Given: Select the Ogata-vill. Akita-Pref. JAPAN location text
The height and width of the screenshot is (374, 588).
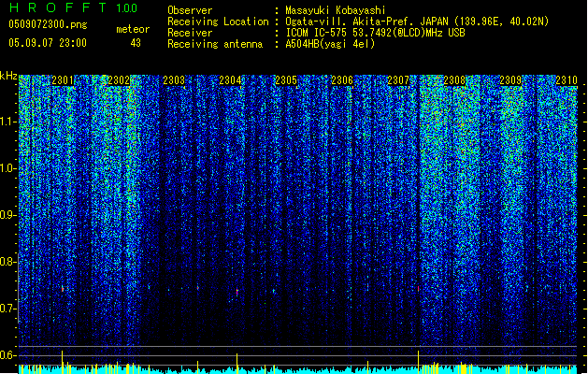Looking at the screenshot, I should click(x=417, y=22).
